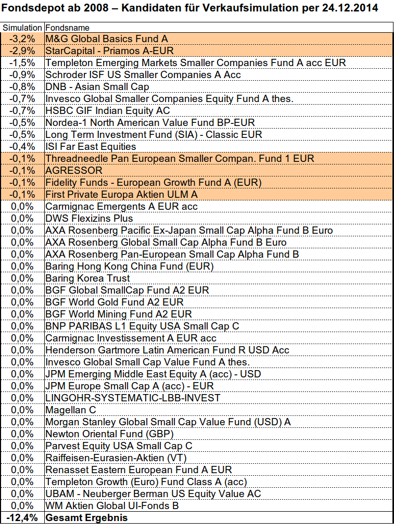Click the BGF World Gold Fund A2 EUR cell
394x532 pixels.
(x=115, y=302)
